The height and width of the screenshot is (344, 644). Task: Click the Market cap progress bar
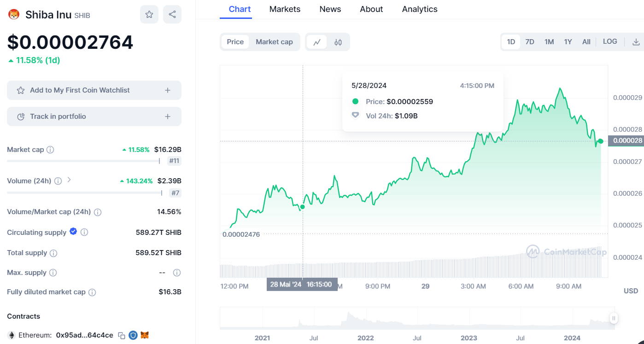(x=83, y=161)
